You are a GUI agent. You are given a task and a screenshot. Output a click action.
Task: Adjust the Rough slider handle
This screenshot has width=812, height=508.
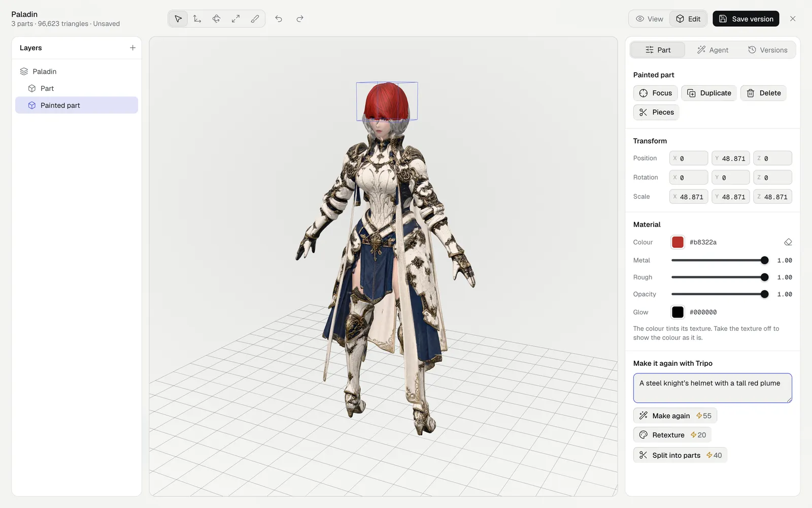[x=765, y=277]
